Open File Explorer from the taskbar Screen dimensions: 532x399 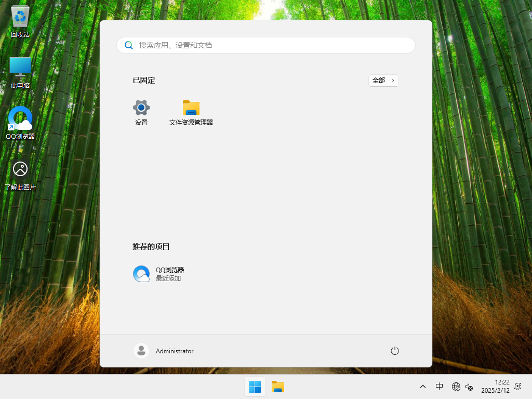(277, 387)
